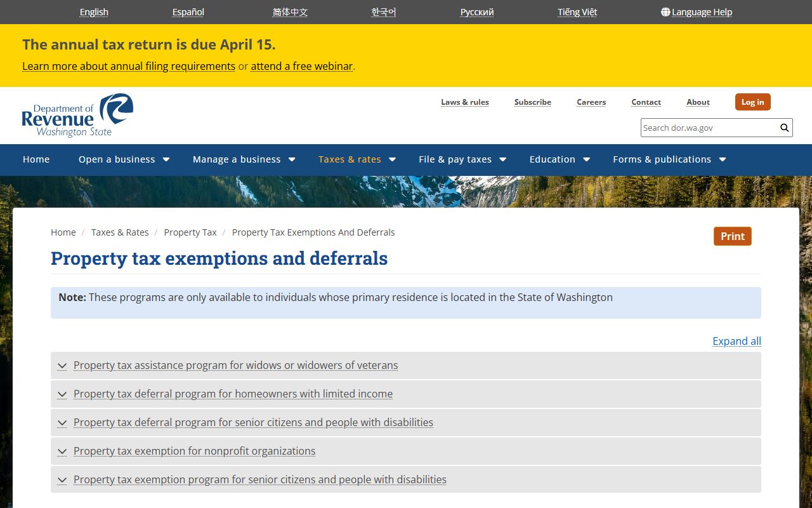Viewport: 812px width, 508px height.
Task: Click the Print button
Action: [x=733, y=236]
